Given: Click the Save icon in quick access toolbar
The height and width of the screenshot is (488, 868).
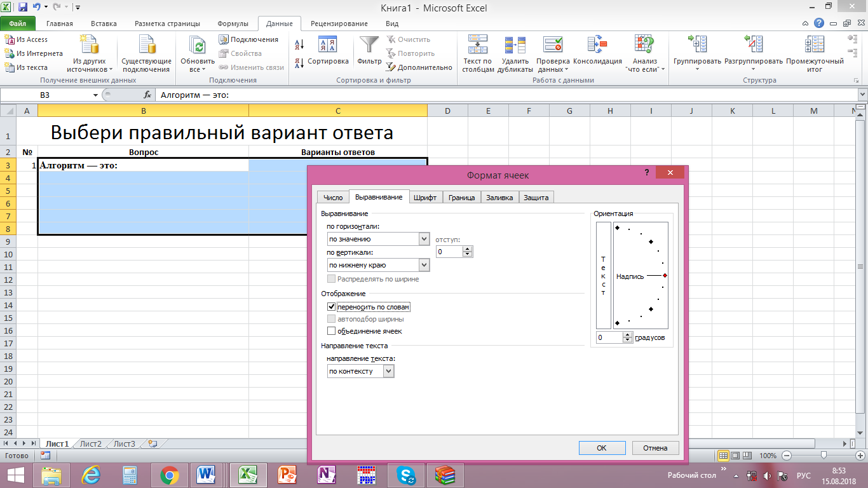Looking at the screenshot, I should [x=23, y=8].
